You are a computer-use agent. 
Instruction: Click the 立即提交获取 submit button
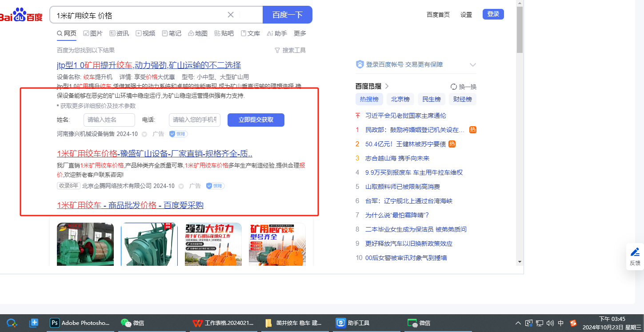[x=256, y=120]
